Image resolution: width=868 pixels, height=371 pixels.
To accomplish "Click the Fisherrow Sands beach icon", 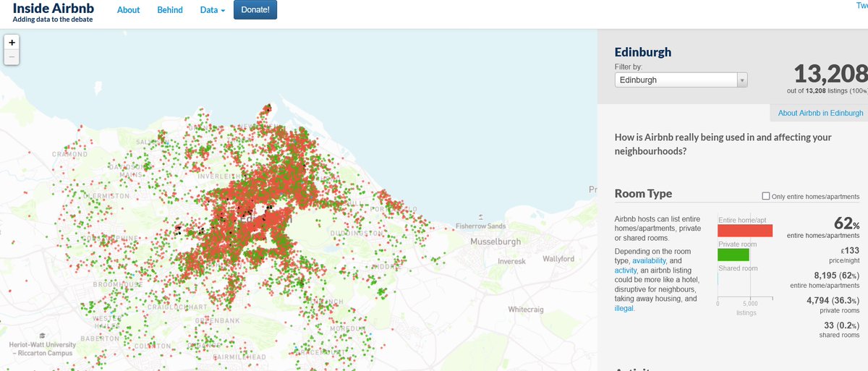I will [x=480, y=217].
